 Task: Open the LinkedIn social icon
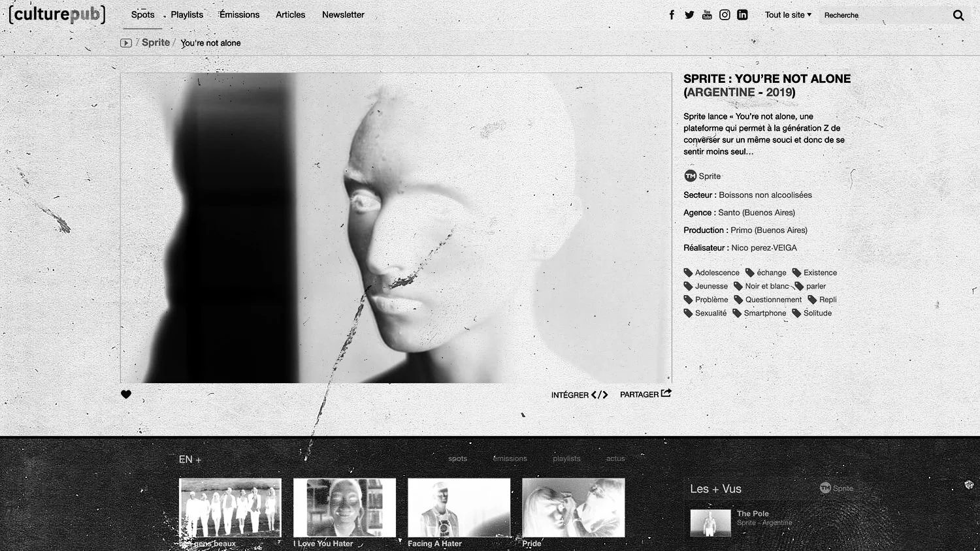tap(742, 14)
